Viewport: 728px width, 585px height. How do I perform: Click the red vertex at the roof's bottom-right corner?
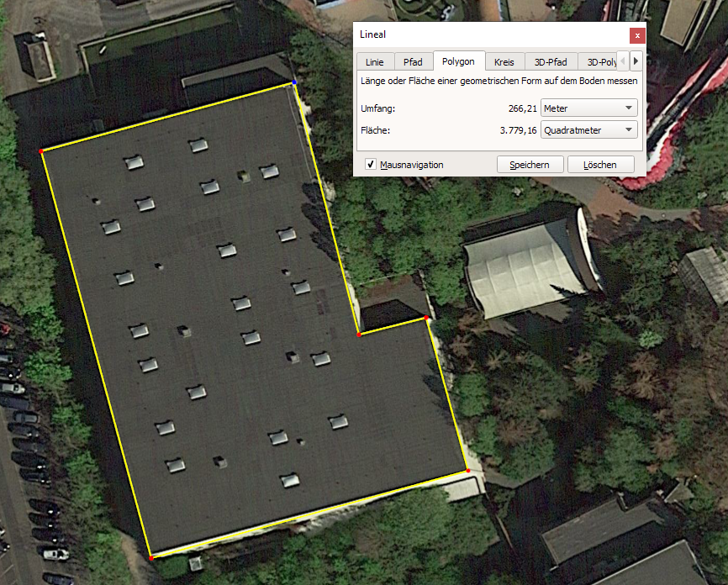point(467,471)
